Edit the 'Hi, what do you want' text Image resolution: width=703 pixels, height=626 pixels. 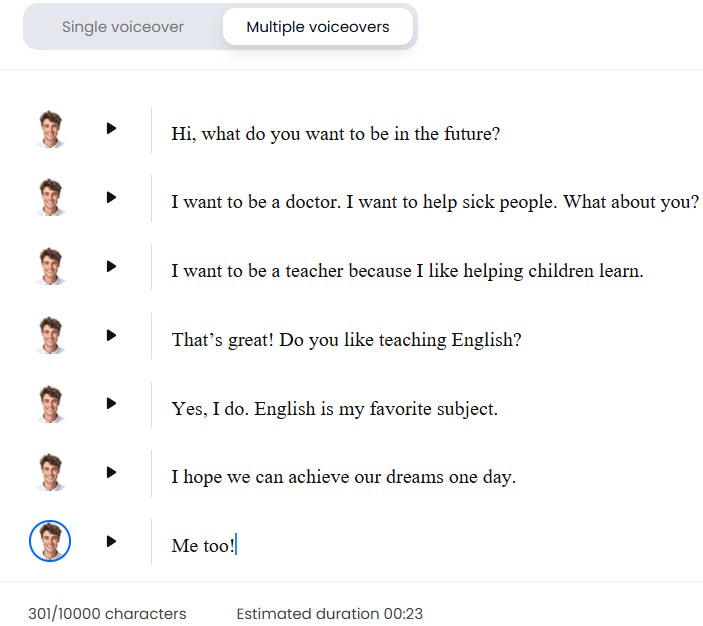[x=335, y=133]
